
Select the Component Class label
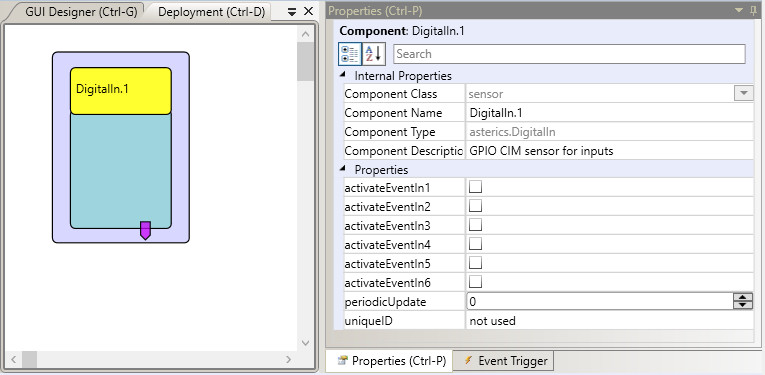[391, 94]
